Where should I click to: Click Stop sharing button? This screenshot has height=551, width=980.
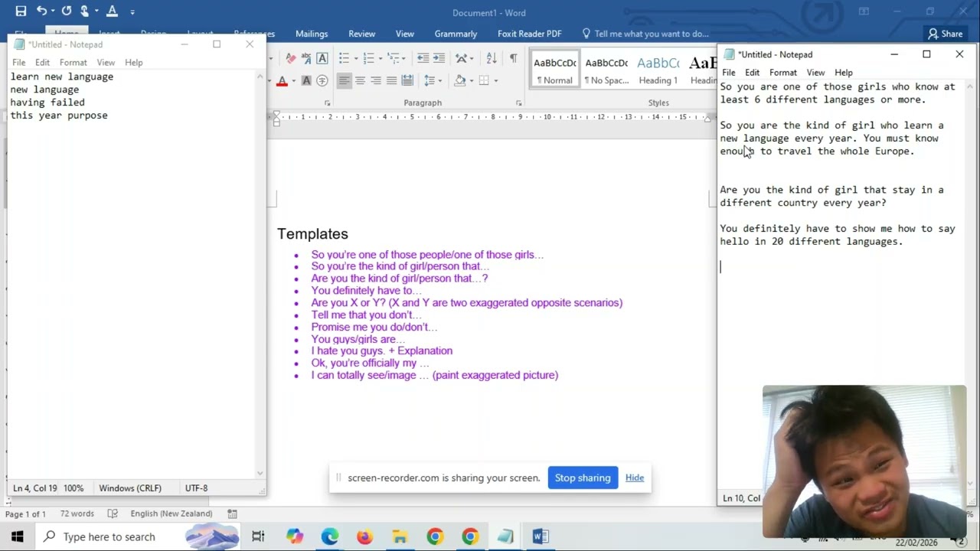tap(583, 478)
